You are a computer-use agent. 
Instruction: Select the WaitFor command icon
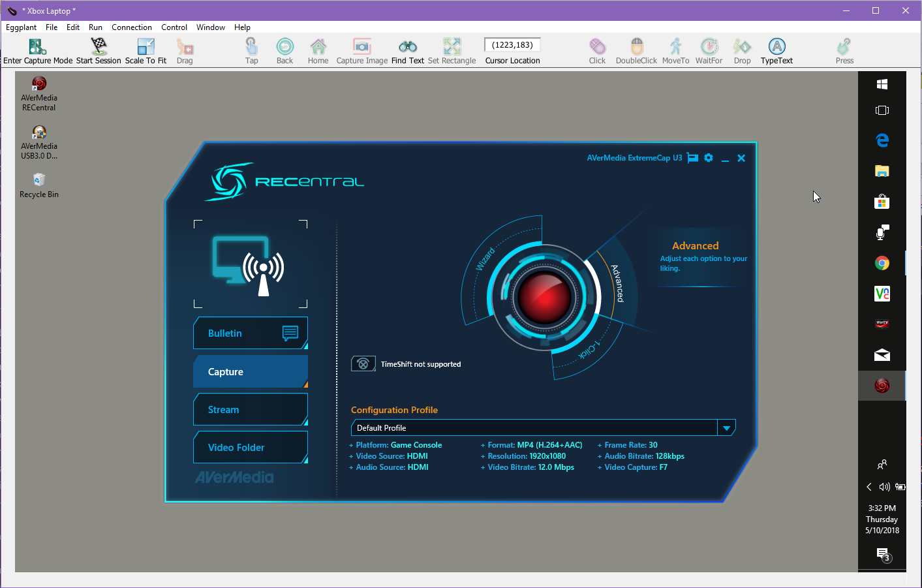pyautogui.click(x=709, y=46)
